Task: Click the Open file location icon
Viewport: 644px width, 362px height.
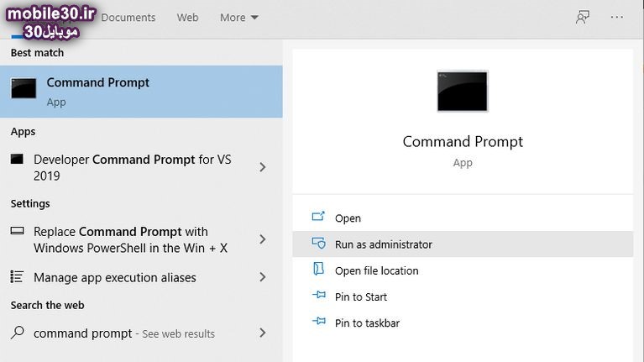Action: click(318, 270)
